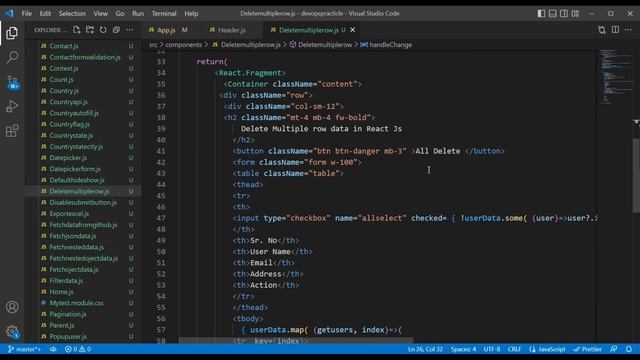
Task: Open the Run and Debug view
Action: click(12, 106)
